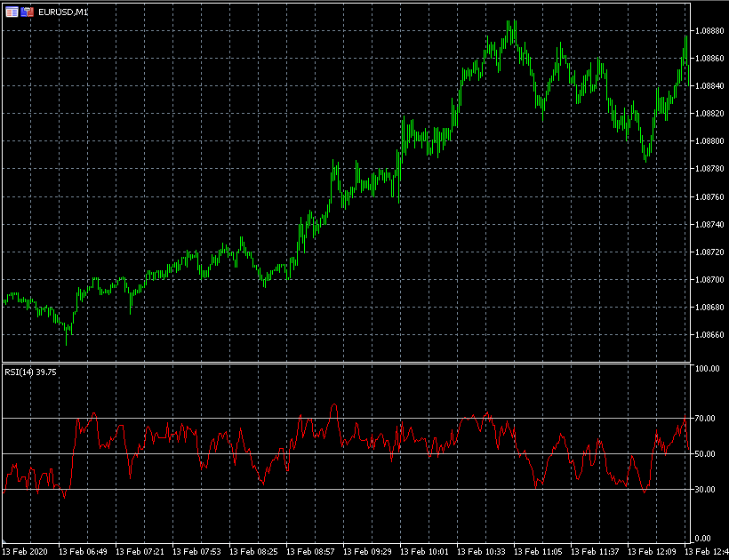The height and width of the screenshot is (560, 729).
Task: Click the 13 Feb 10:33 time label
Action: coord(481,552)
